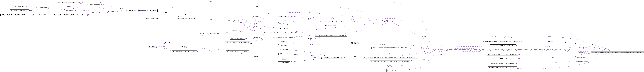This screenshot has height=72, width=644.
Task: Select ACE_Reverse_Lock< ACE_LOCKING_MECHANISM > node
Action: pos(503,54)
